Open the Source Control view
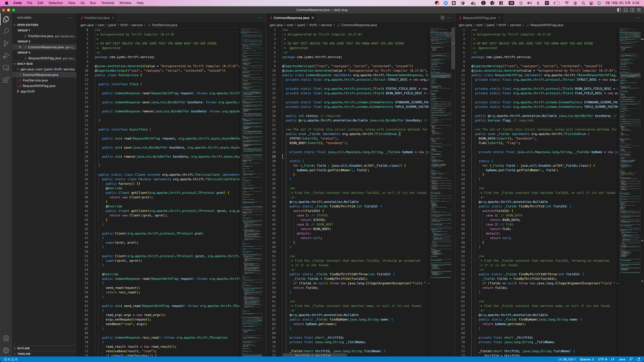This screenshot has height=362, width=644. (x=6, y=43)
